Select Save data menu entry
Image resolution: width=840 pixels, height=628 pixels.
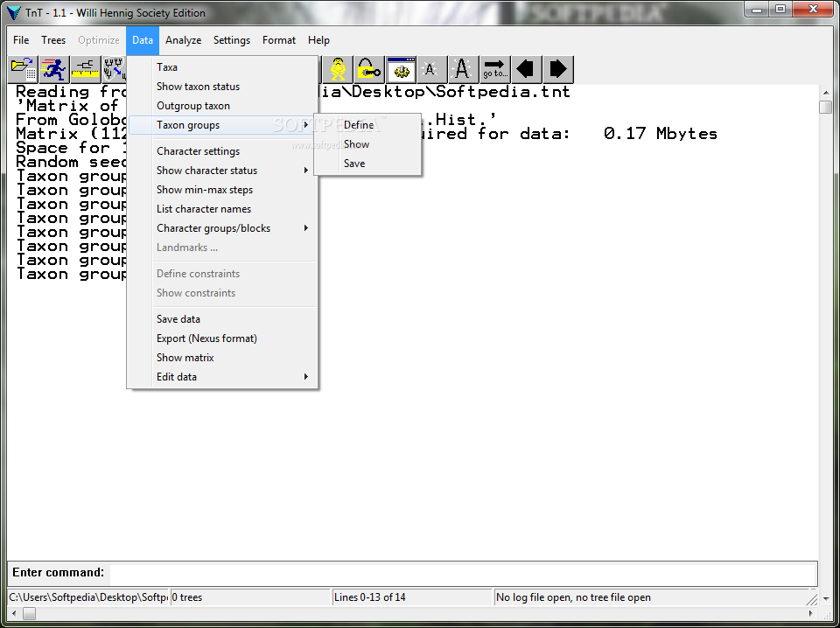(x=222, y=319)
